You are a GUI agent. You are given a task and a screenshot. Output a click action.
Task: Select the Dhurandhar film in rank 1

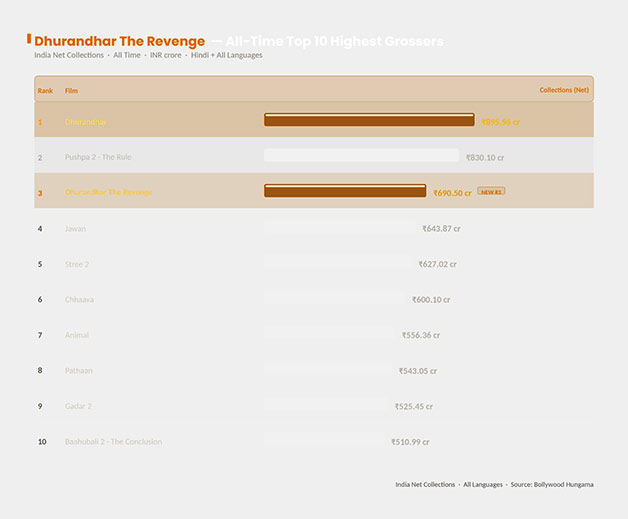pos(85,122)
